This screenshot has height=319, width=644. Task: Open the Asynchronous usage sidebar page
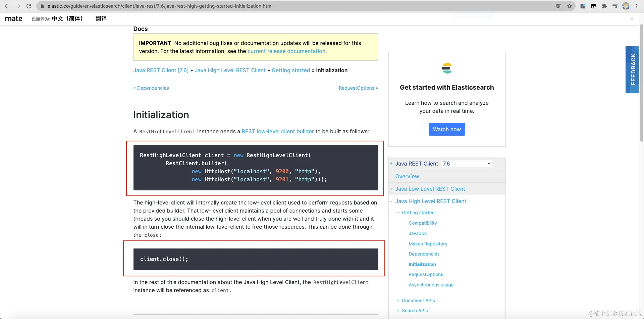(x=431, y=285)
